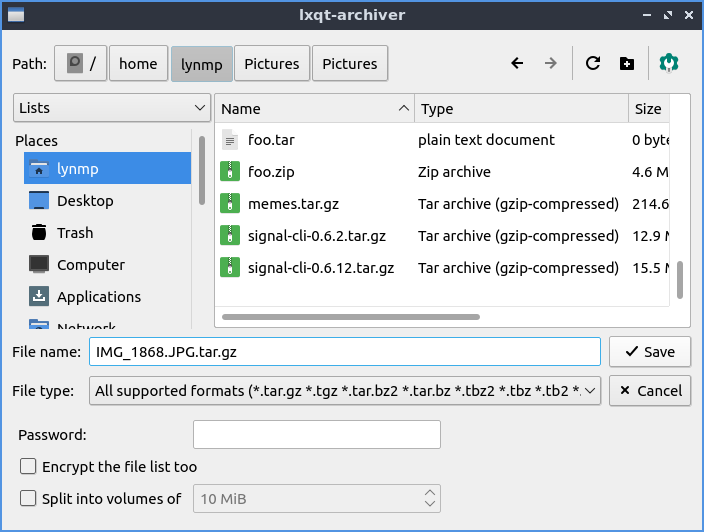Create a new folder
The width and height of the screenshot is (704, 532).
tap(627, 63)
